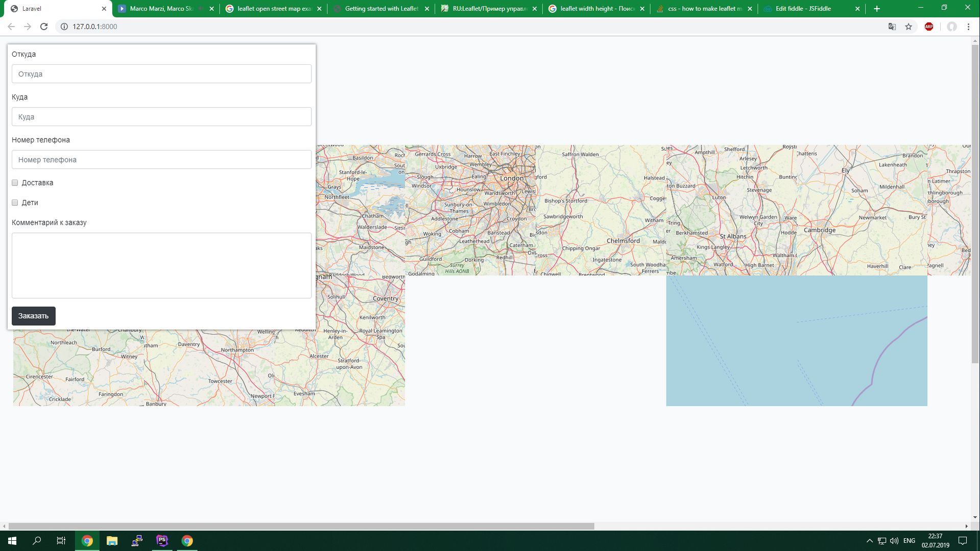Click London on the map tile
980x551 pixels.
click(511, 178)
